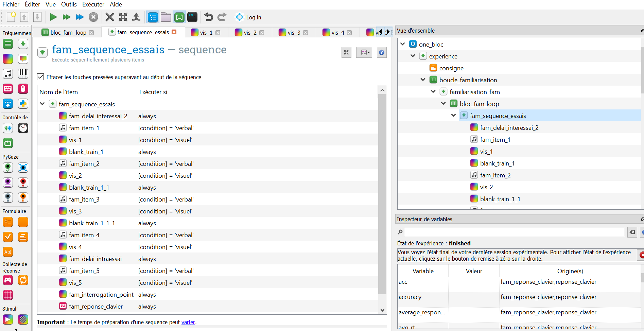
Task: Click the Variable column header
Action: [423, 271]
